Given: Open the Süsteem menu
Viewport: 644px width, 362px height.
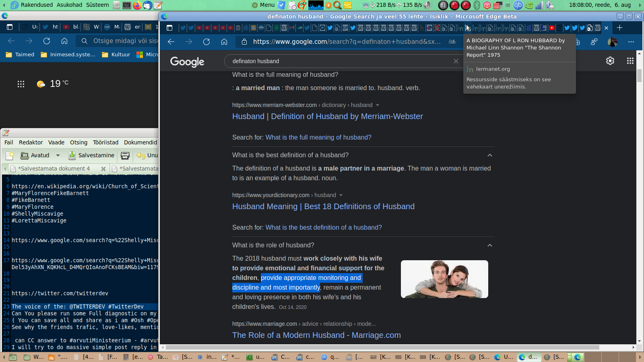Looking at the screenshot, I should point(97,5).
